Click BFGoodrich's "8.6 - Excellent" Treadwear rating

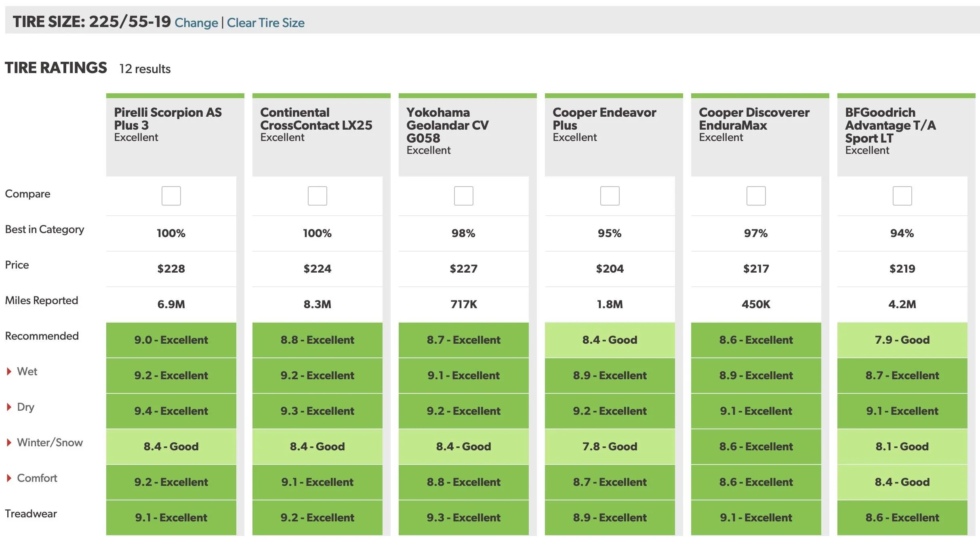(x=902, y=517)
